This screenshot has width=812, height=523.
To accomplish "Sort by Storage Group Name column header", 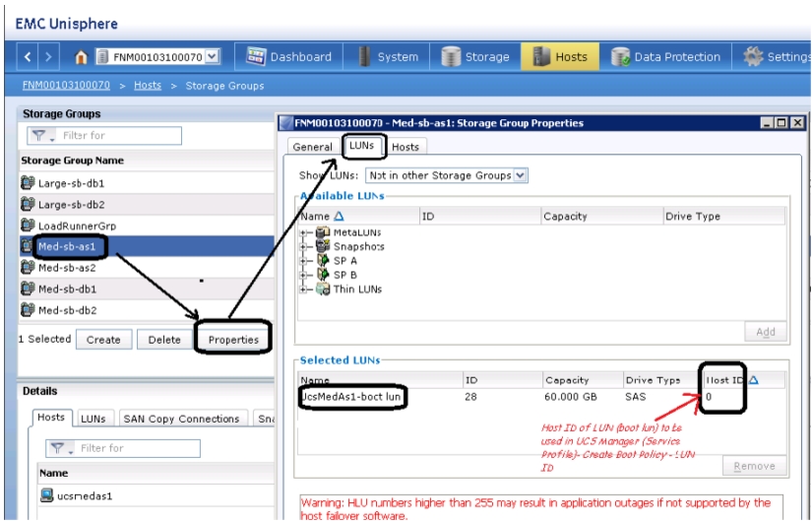I will (73, 161).
